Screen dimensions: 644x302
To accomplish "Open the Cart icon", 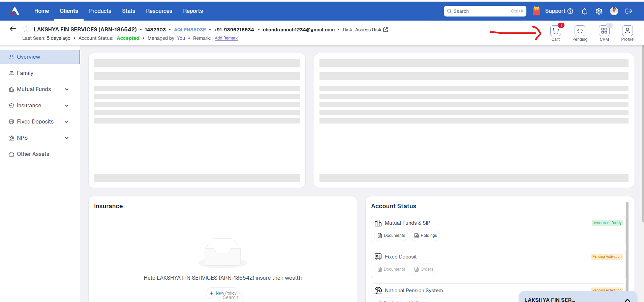I will (555, 31).
